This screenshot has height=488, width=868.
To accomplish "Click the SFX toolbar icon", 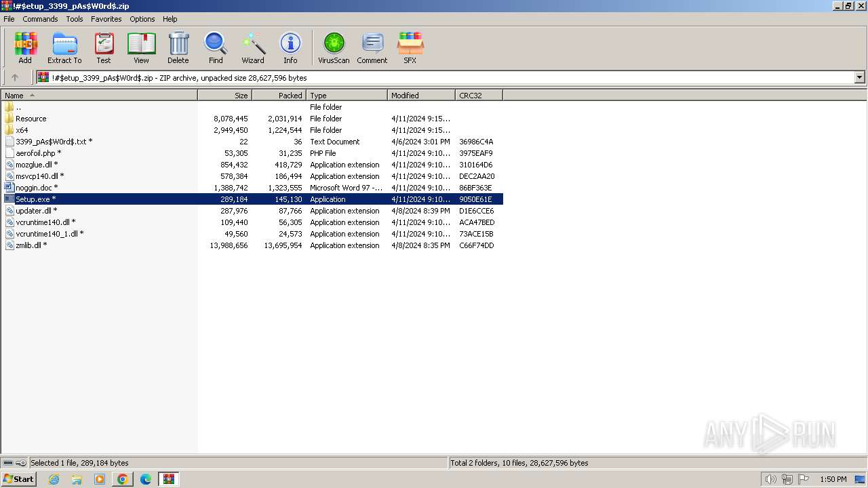I will click(x=410, y=48).
